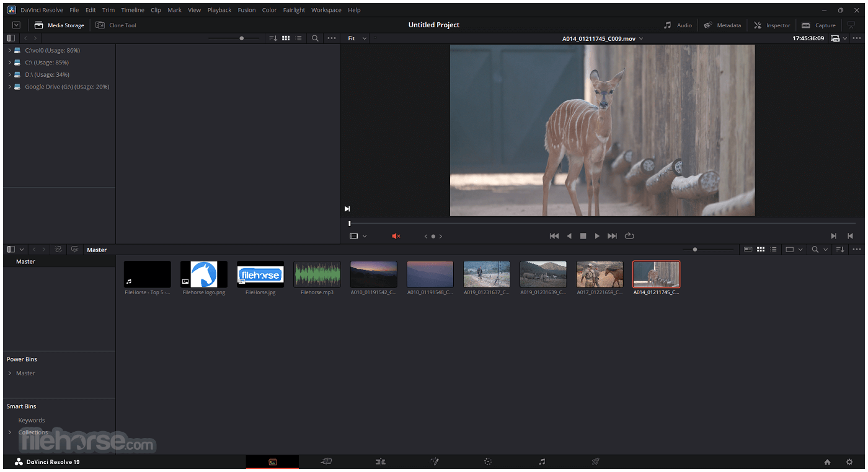Open the Fusion page icon in bottom bar
The height and width of the screenshot is (472, 868).
click(x=435, y=461)
